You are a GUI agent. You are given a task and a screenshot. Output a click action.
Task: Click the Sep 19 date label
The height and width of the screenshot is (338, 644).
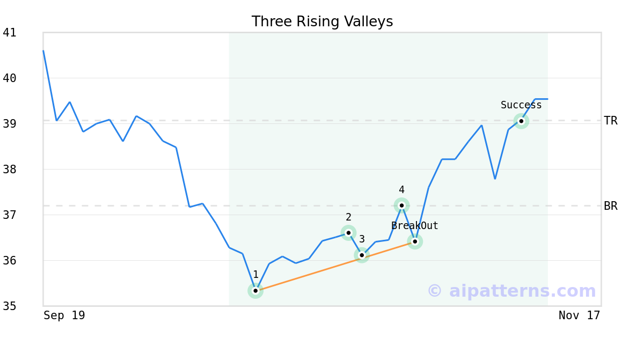click(64, 315)
